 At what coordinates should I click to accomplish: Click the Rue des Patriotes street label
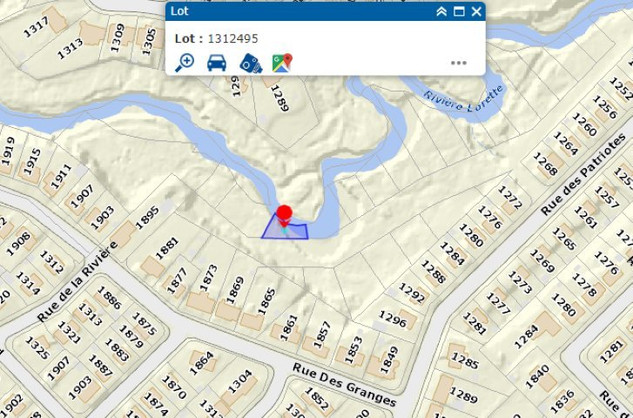583,174
